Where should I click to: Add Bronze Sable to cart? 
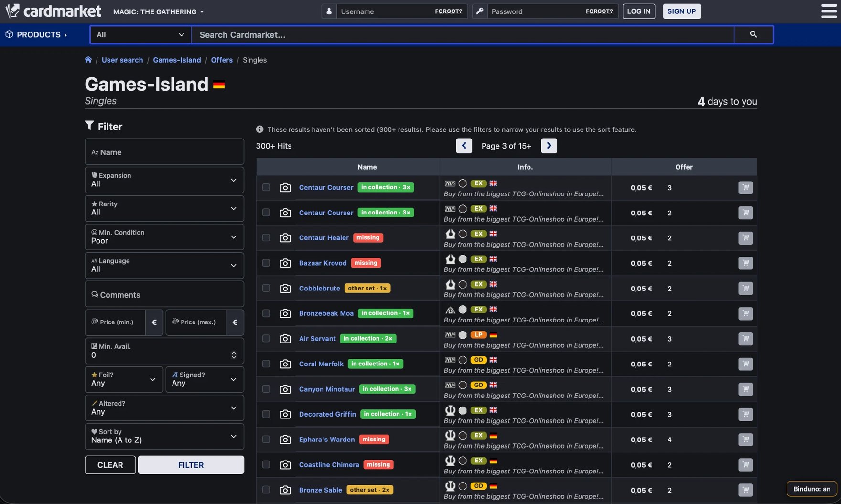click(745, 490)
